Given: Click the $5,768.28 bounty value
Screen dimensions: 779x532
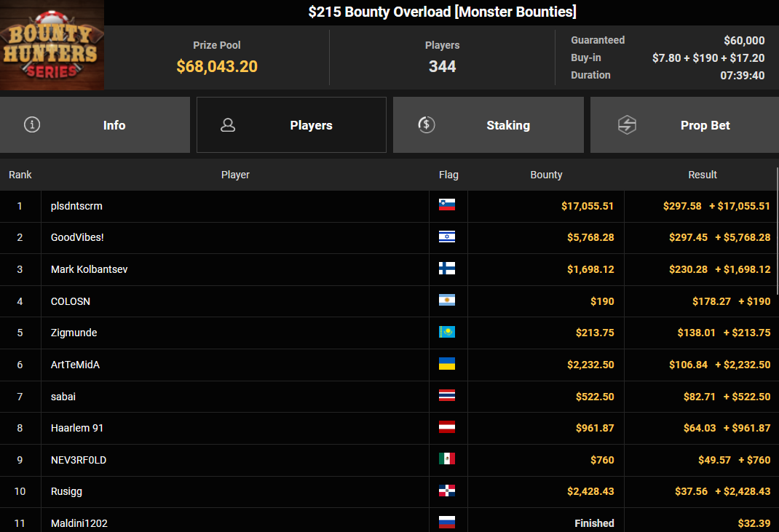Looking at the screenshot, I should (590, 237).
